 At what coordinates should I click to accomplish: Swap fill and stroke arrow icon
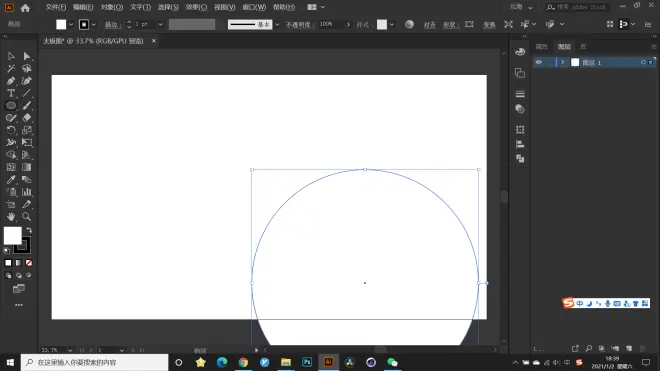point(29,230)
